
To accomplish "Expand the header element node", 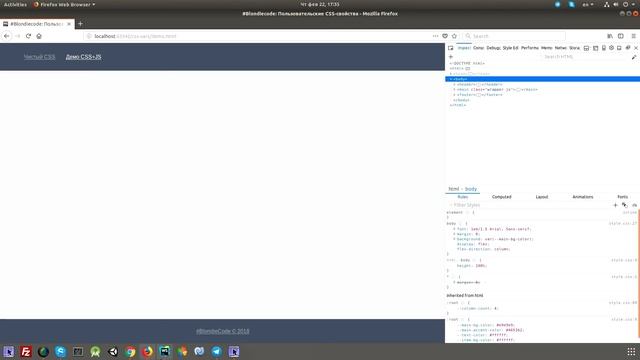I will [454, 84].
